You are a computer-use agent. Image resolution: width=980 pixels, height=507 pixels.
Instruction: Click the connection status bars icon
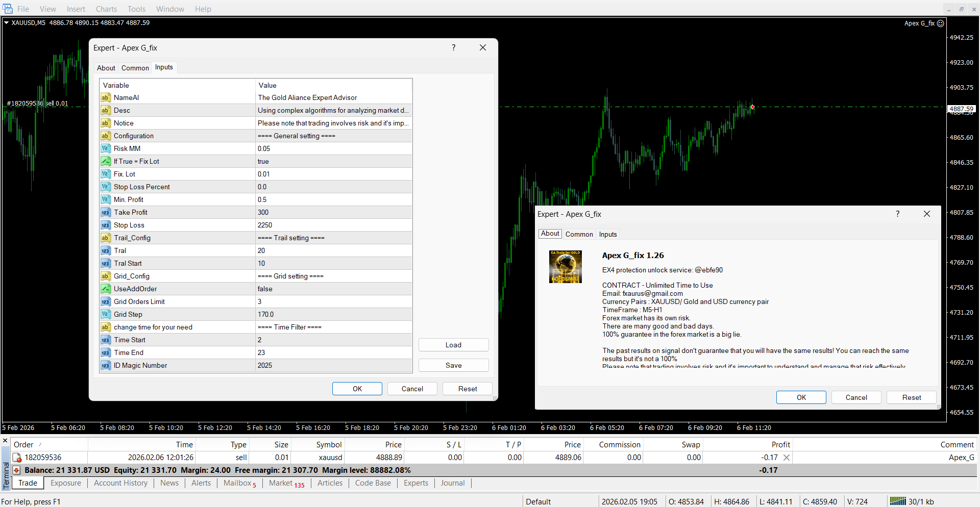(897, 501)
